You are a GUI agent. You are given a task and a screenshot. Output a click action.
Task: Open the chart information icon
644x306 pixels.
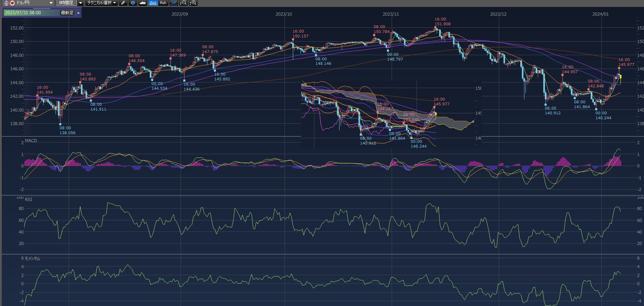tap(133, 3)
